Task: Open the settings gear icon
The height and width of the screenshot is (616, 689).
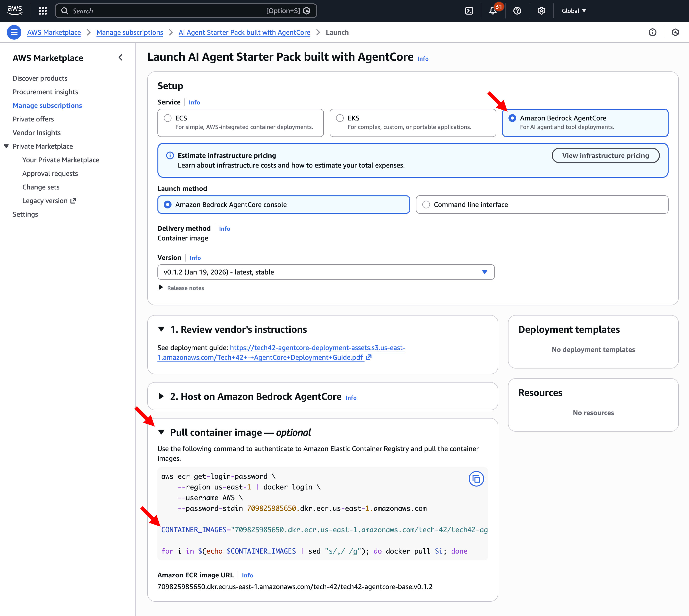Action: [541, 11]
